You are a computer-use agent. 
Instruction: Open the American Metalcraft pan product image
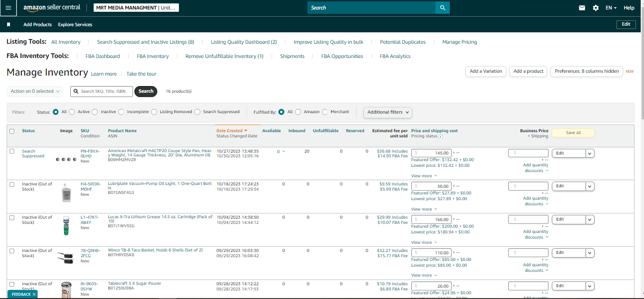[x=66, y=159]
